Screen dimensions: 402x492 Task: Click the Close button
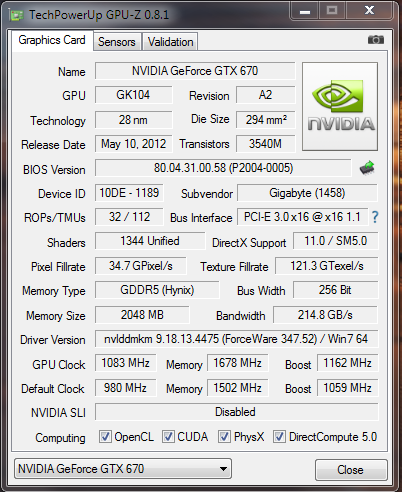pyautogui.click(x=351, y=470)
